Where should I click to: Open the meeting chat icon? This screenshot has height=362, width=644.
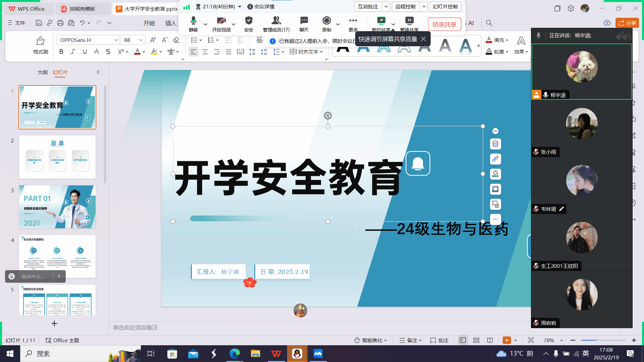click(x=304, y=21)
